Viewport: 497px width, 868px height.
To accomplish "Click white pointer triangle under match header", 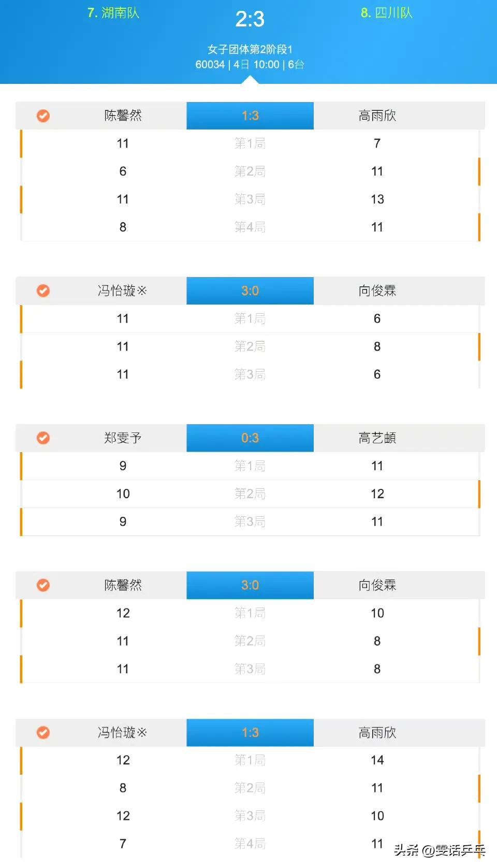I will point(250,80).
